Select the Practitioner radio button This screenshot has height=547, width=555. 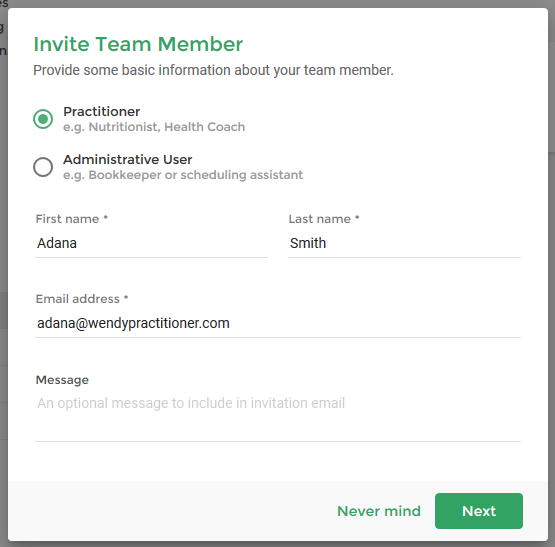click(43, 119)
